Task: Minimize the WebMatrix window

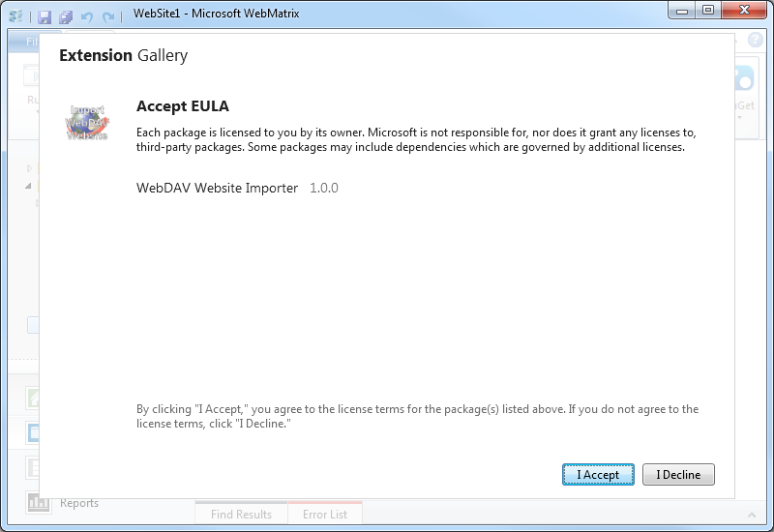Action: pyautogui.click(x=683, y=10)
